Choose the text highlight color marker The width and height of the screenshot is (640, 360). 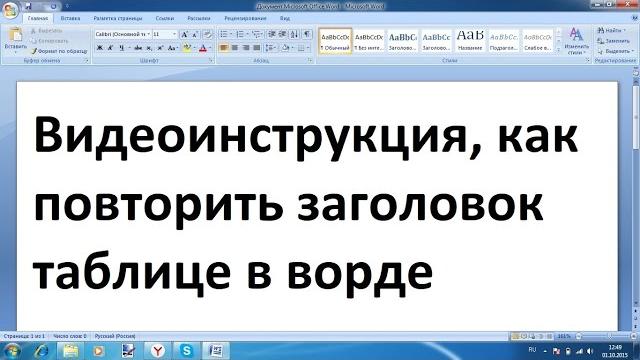187,48
